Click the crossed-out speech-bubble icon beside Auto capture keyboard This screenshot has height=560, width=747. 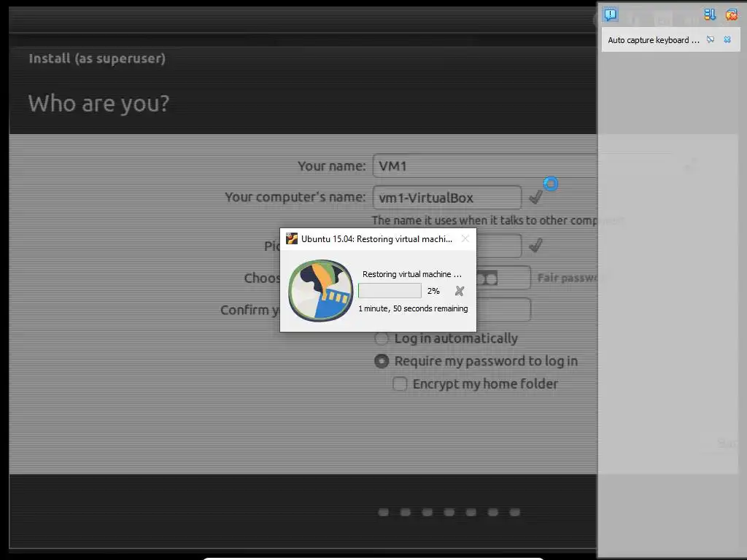[711, 39]
